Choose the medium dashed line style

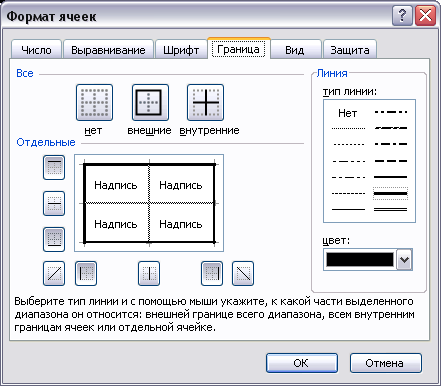pyautogui.click(x=390, y=161)
